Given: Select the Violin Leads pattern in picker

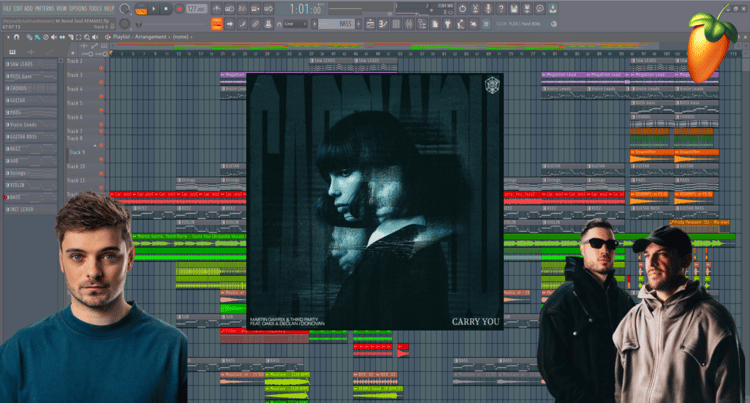Looking at the screenshot, I should (31, 125).
